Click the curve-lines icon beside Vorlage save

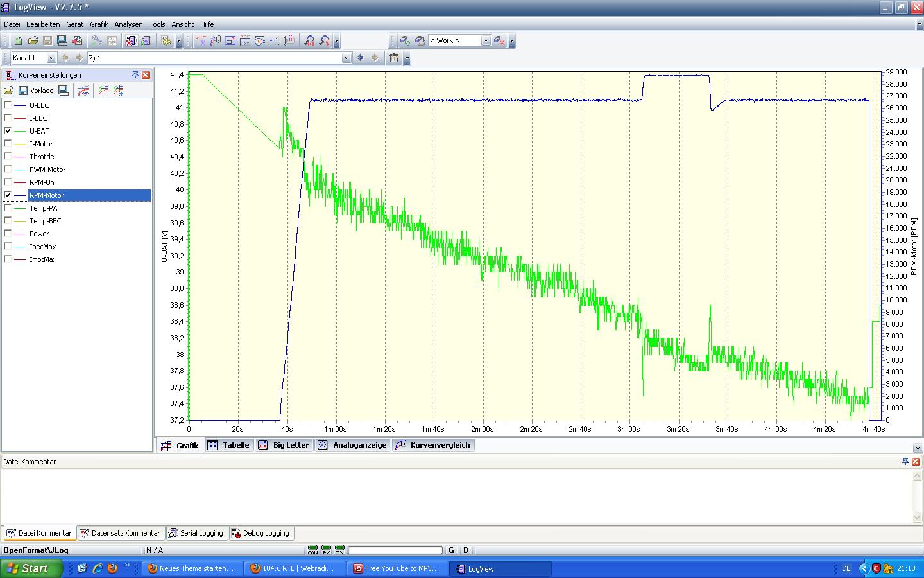point(83,91)
